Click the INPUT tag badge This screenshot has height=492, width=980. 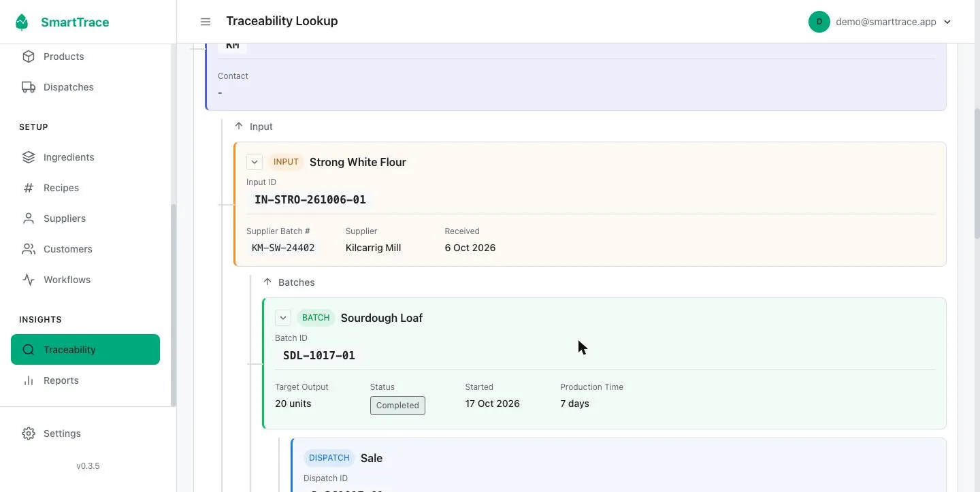pos(286,162)
